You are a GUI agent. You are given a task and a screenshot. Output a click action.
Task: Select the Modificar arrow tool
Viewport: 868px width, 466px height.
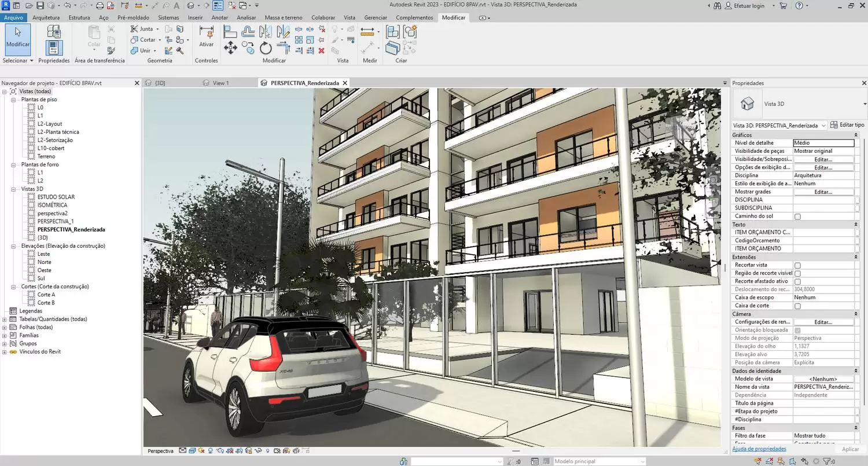click(18, 40)
